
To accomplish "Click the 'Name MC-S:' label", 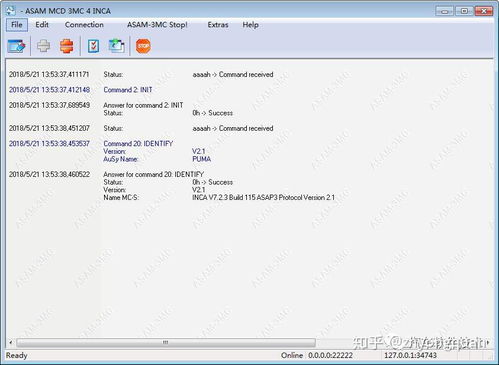I will (121, 197).
